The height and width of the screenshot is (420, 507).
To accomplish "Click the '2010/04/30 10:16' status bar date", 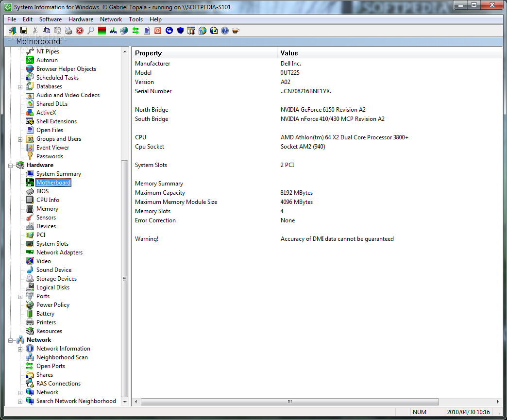I will (x=468, y=412).
